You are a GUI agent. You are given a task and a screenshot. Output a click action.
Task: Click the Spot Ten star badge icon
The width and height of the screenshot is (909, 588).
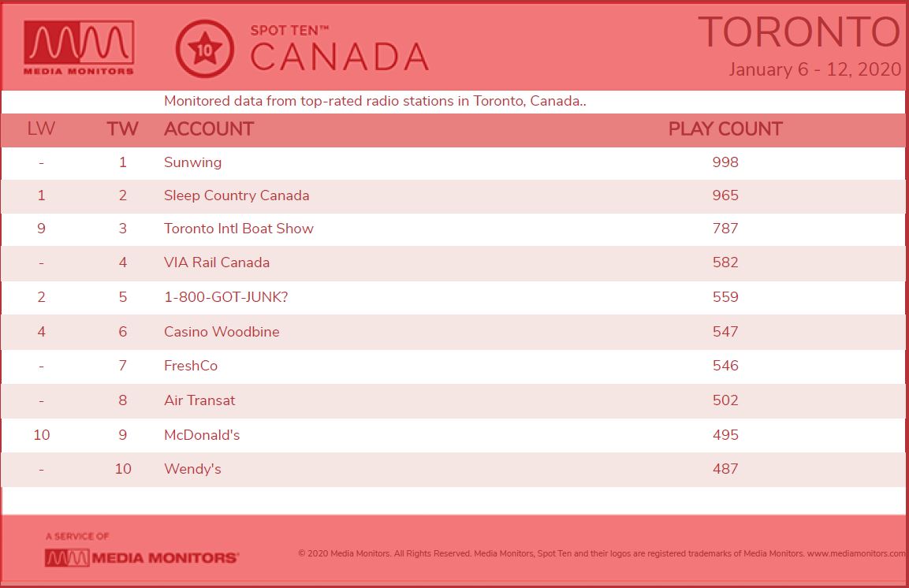coord(205,49)
